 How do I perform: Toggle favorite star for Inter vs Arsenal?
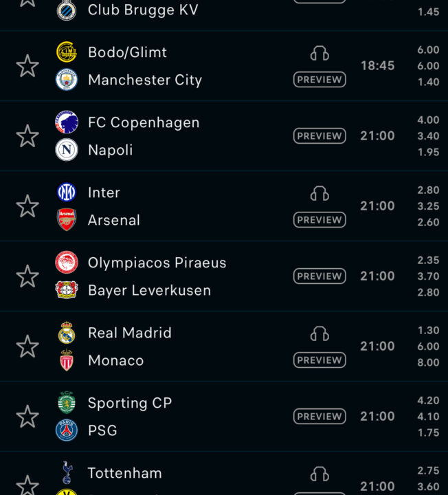coord(27,206)
